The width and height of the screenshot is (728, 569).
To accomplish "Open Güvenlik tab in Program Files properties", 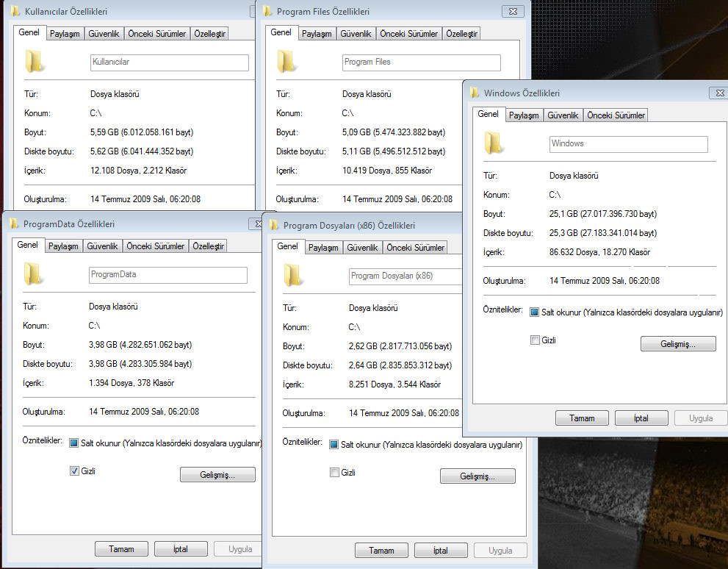I will (356, 34).
